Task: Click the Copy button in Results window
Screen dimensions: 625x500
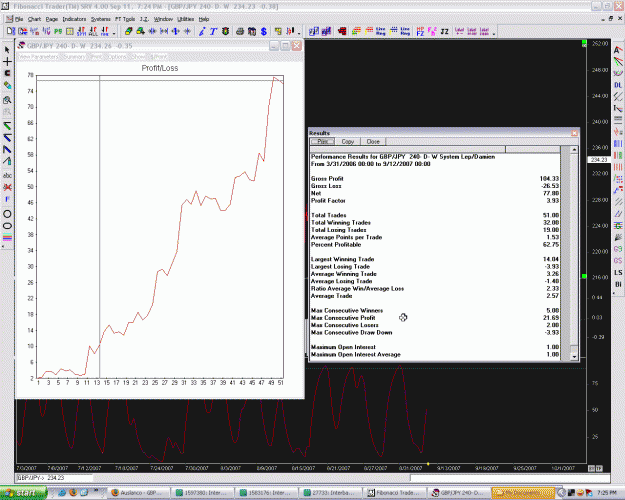Action: click(348, 142)
